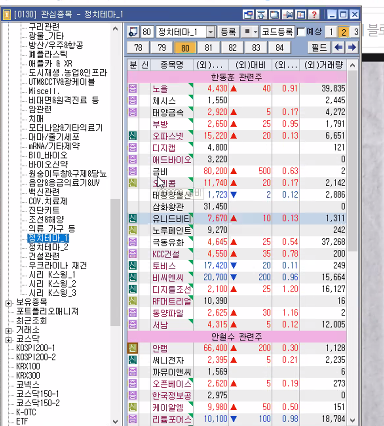Select 건설관련 in the tree
The image size is (384, 426).
(44, 256)
